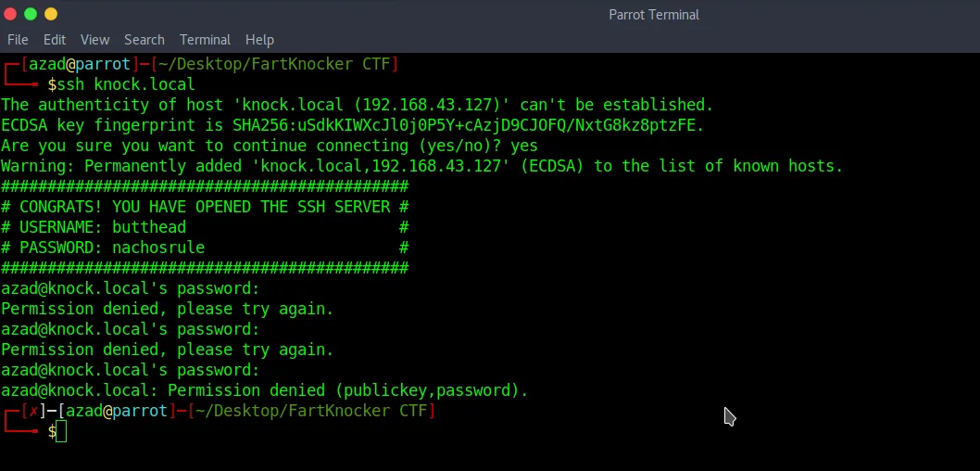
Task: Click the red X error status marker
Action: [x=33, y=411]
